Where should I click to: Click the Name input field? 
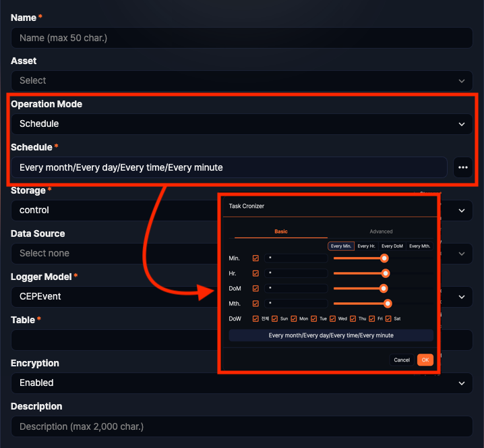pyautogui.click(x=242, y=38)
